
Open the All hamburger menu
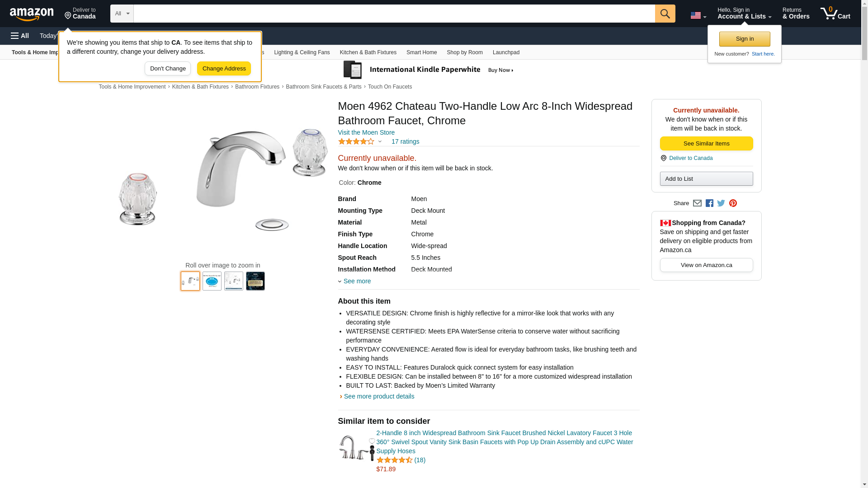click(20, 36)
